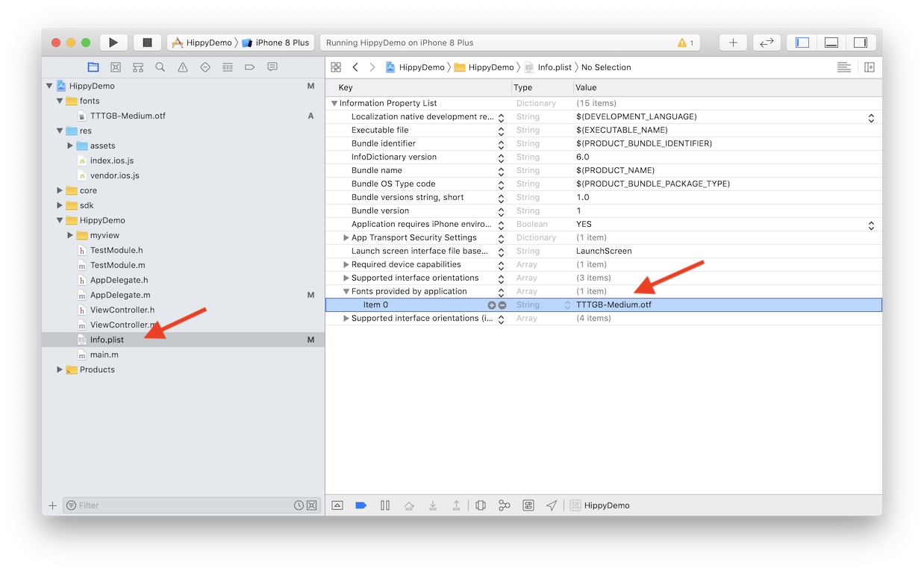Open the Find navigator magnifier icon
Image resolution: width=924 pixels, height=571 pixels.
(160, 67)
